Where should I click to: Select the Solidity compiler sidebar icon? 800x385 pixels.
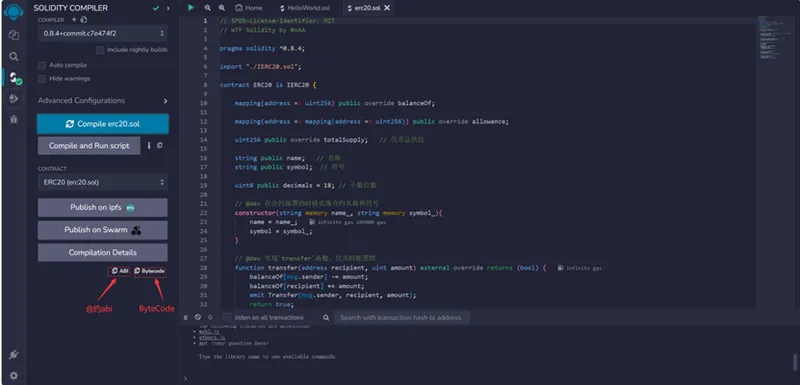tap(14, 78)
